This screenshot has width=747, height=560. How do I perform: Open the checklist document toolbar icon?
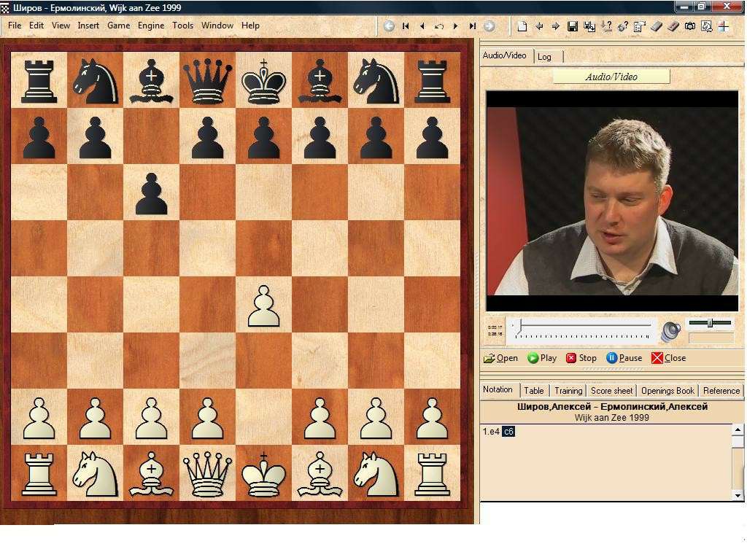click(x=639, y=26)
